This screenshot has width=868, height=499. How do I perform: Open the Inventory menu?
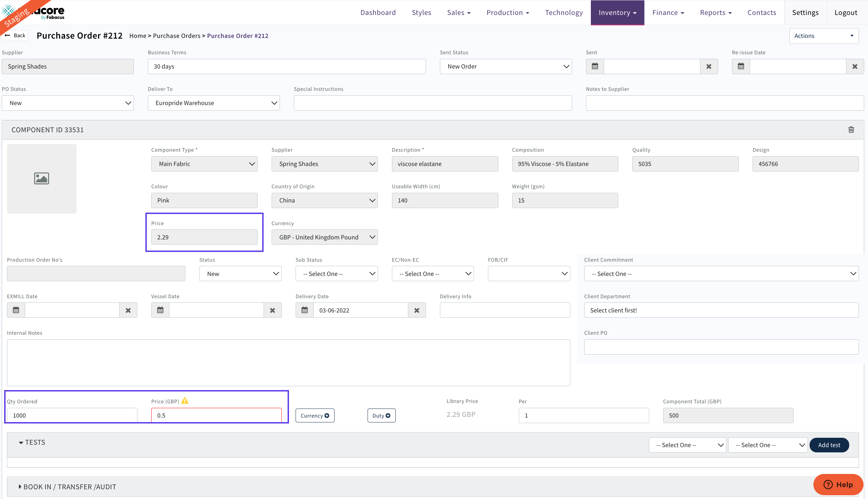pyautogui.click(x=617, y=13)
